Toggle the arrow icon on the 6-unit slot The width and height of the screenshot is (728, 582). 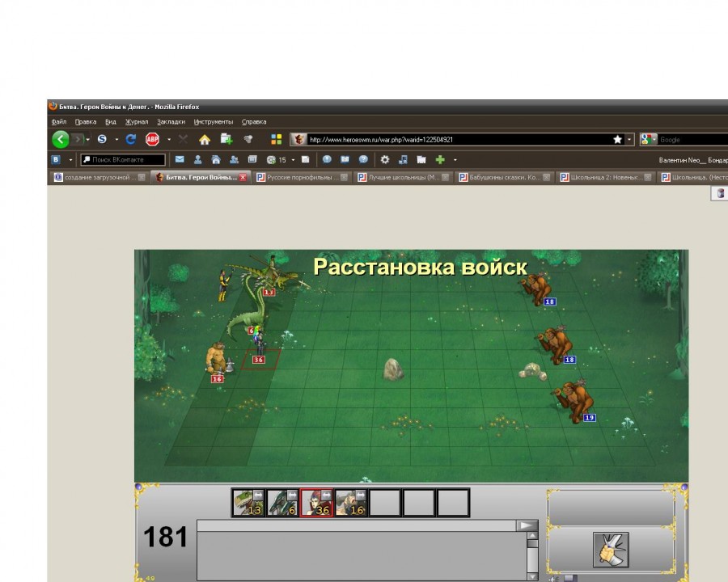[x=292, y=496]
